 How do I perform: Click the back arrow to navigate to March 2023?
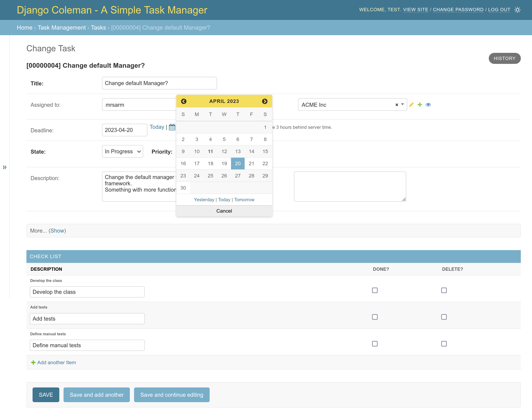tap(184, 101)
